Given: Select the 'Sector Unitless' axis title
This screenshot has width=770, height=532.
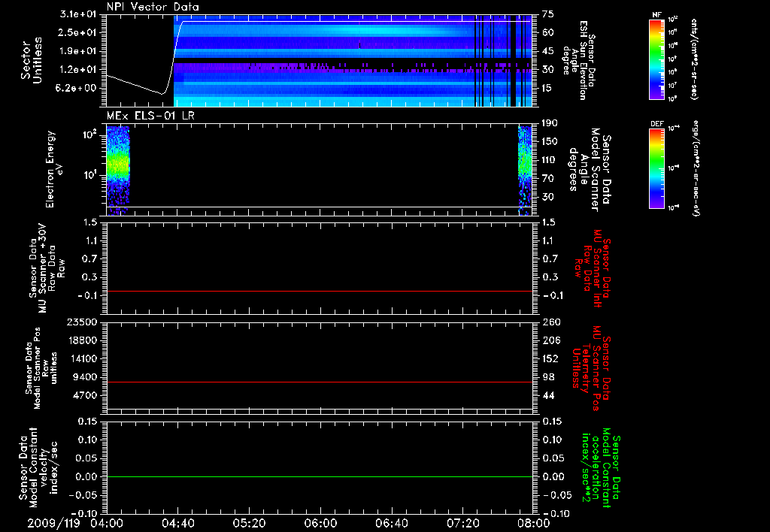Looking at the screenshot, I should click(x=32, y=60).
